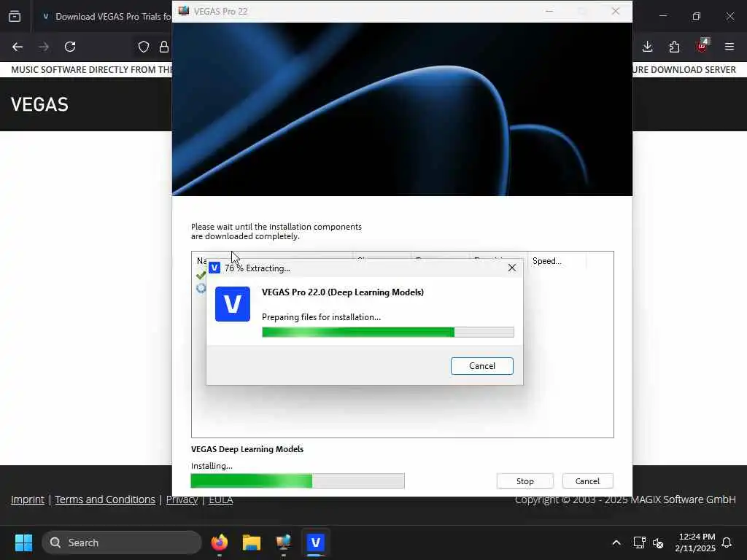Open the Firefox extensions menu
The width and height of the screenshot is (747, 560).
coord(674,47)
